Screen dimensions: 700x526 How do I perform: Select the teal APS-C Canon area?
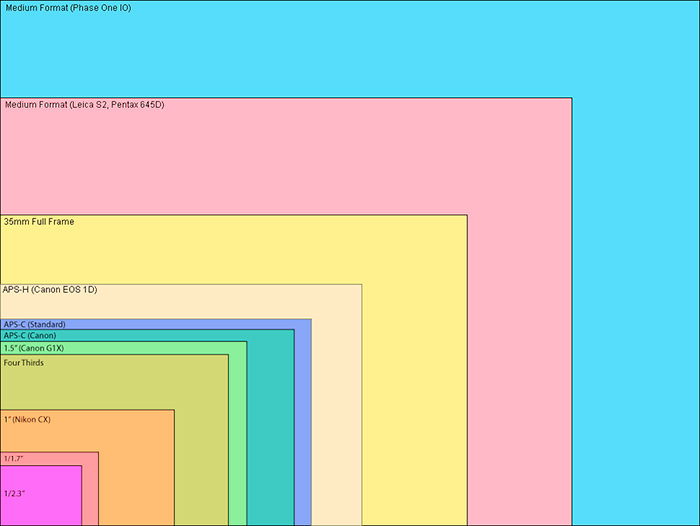point(270,430)
